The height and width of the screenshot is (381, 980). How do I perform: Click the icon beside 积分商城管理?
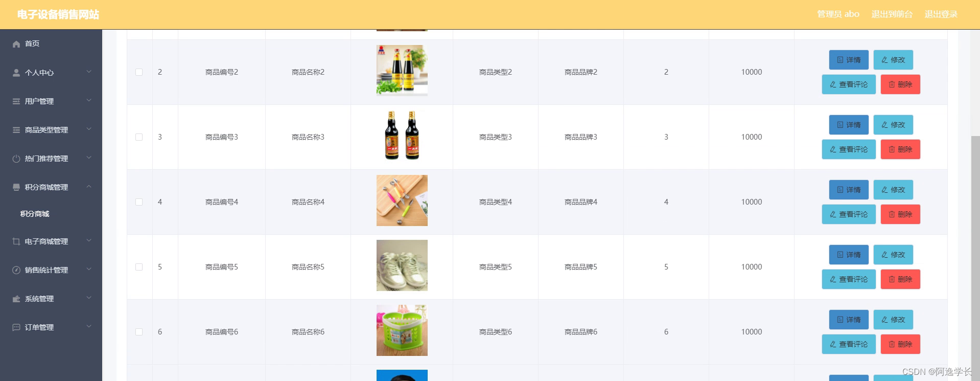16,187
